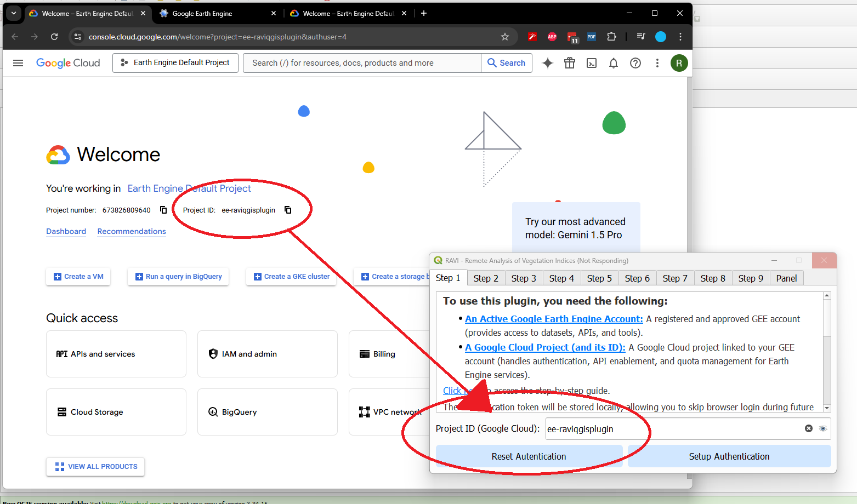Viewport: 857px width, 504px height.
Task: Open the Dashboard link
Action: pos(66,231)
